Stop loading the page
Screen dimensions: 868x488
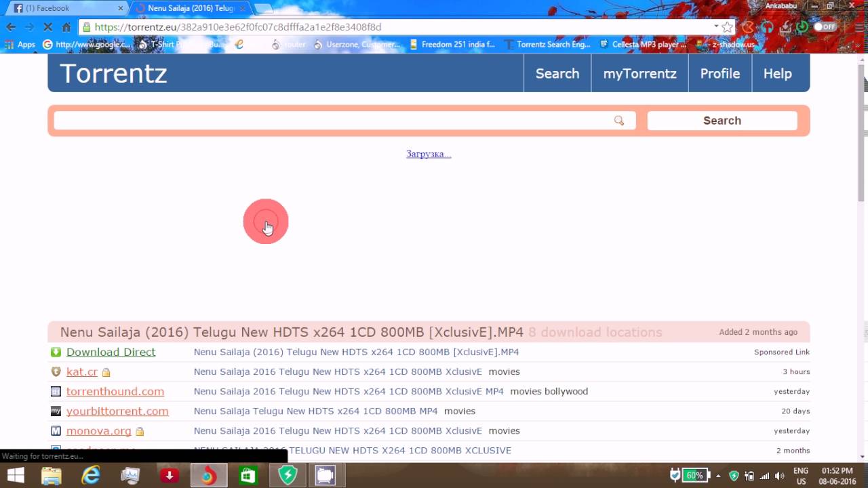click(x=47, y=27)
